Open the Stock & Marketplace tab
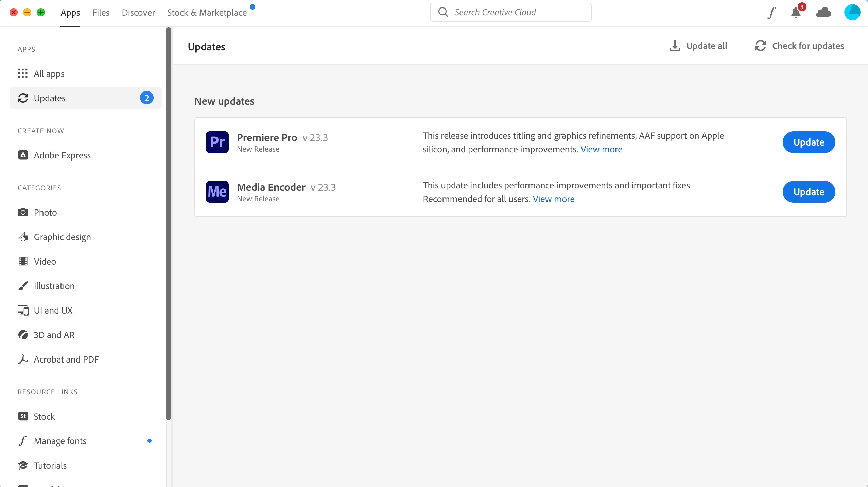Viewport: 868px width, 487px height. coord(207,13)
